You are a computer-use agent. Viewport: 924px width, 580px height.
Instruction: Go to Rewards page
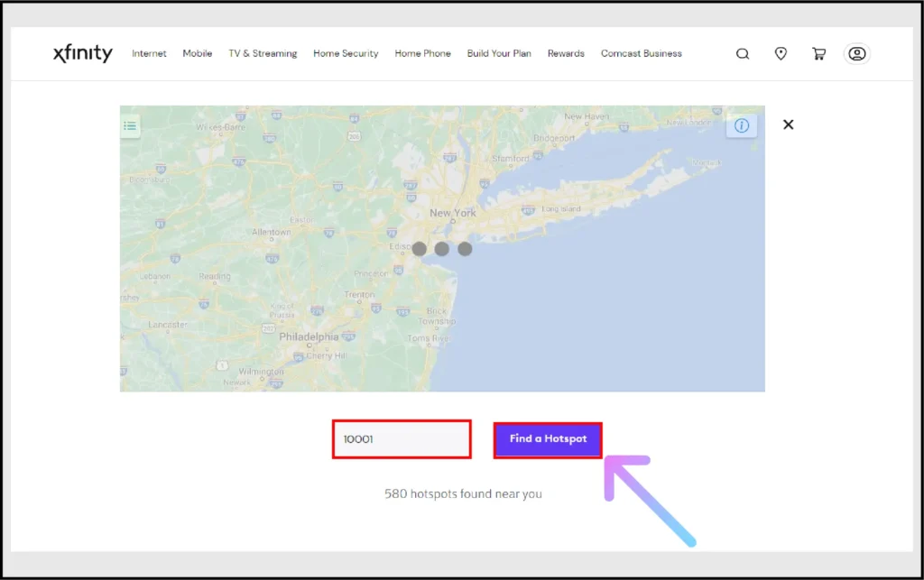click(x=566, y=53)
